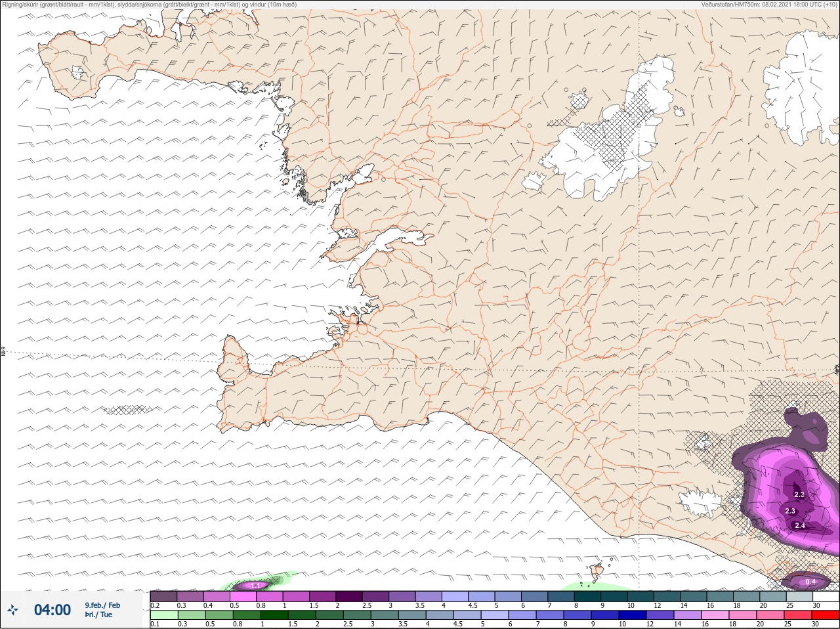Screen dimensions: 840x629
Task: Click the violet 12–14 swatch in the lower scale
Action: point(661,615)
